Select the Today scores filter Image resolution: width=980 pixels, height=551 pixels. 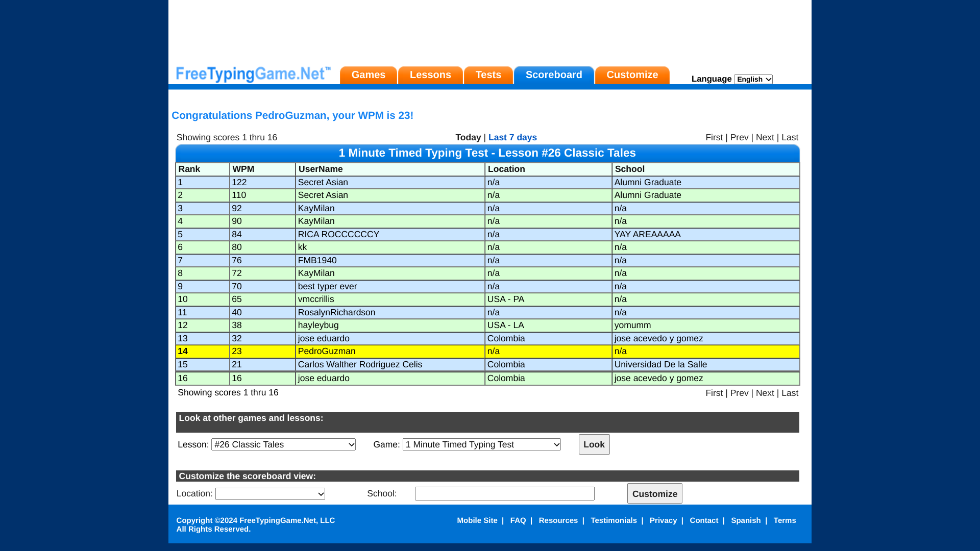tap(468, 138)
